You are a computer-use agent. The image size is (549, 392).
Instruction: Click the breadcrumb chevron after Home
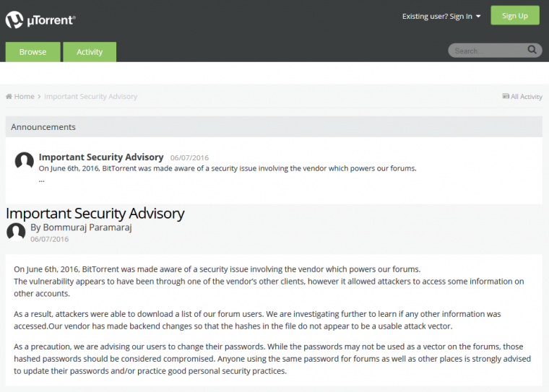click(39, 97)
